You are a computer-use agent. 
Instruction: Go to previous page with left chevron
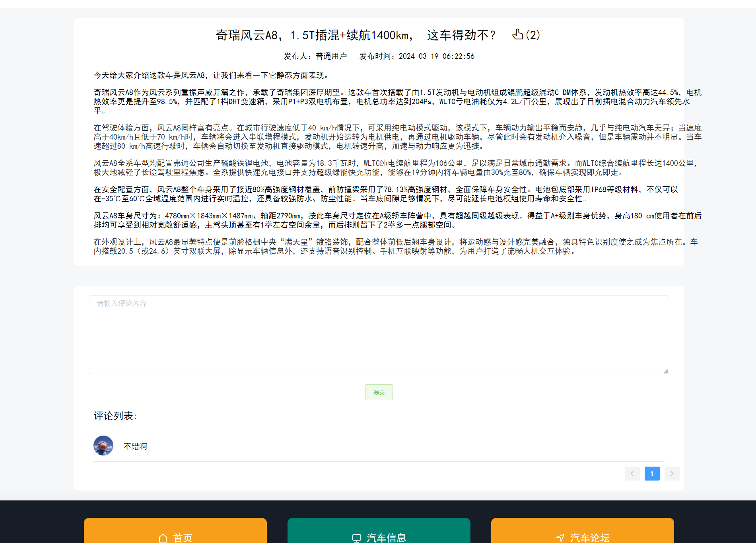coord(632,473)
